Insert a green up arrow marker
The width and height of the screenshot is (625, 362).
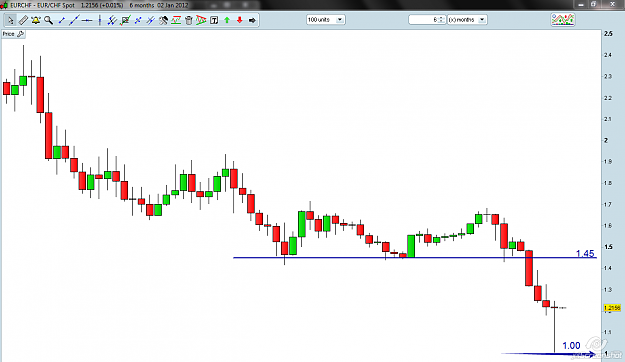(x=227, y=20)
